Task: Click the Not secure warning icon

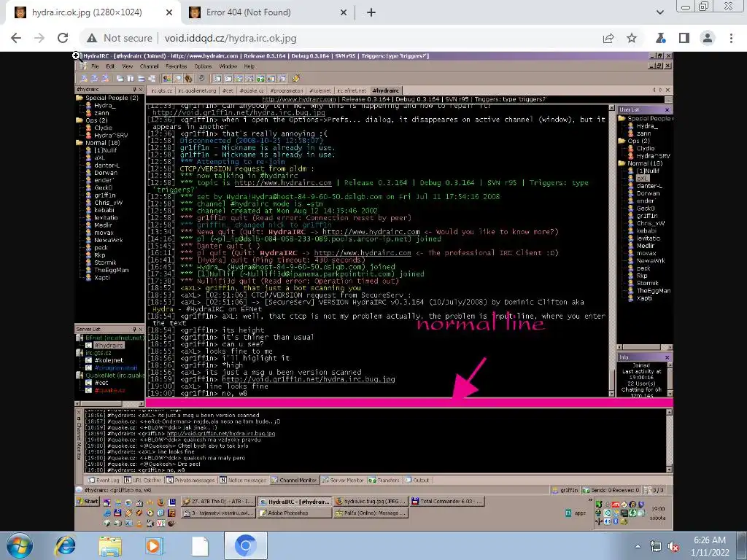Action: tap(92, 38)
